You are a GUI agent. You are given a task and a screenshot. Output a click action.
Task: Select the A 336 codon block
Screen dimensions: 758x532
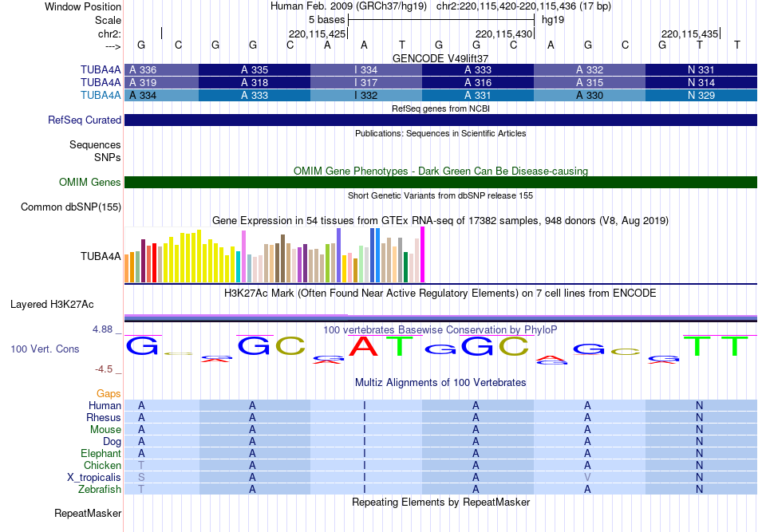click(161, 69)
